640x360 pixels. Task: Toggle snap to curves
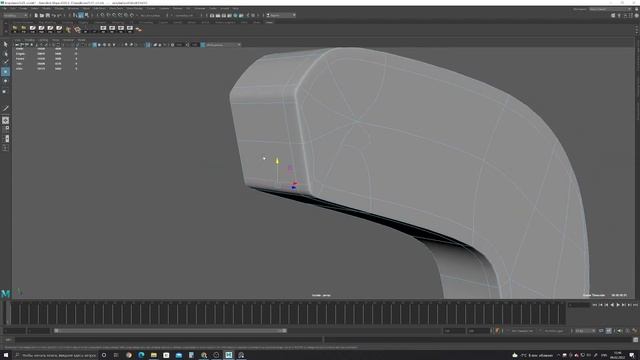coord(109,16)
